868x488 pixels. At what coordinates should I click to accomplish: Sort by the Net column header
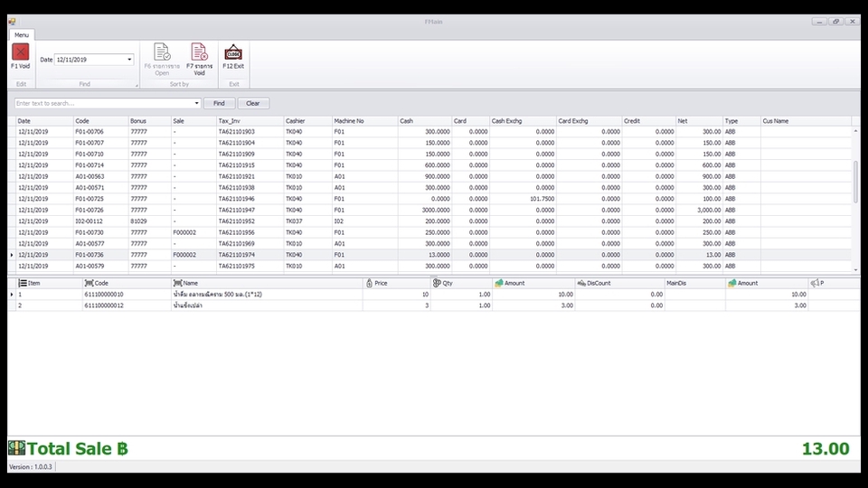pos(699,120)
